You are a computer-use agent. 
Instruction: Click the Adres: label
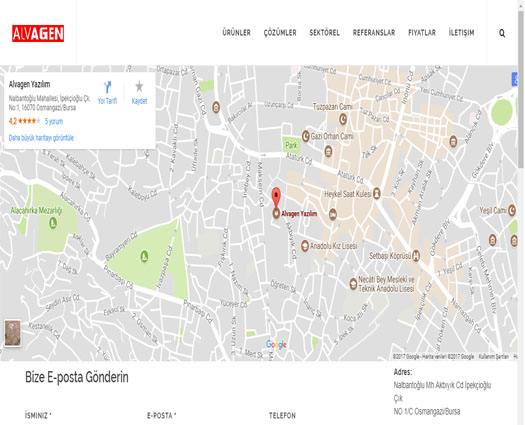(403, 372)
